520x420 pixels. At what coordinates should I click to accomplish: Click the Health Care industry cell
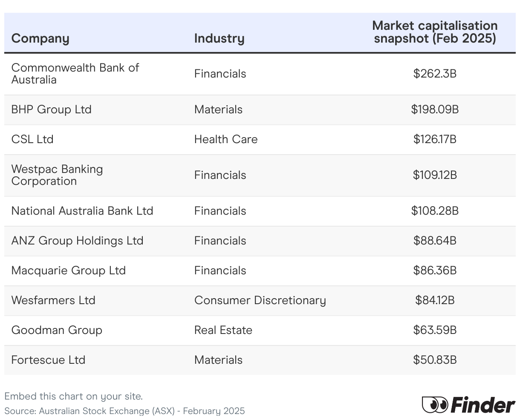click(x=226, y=139)
